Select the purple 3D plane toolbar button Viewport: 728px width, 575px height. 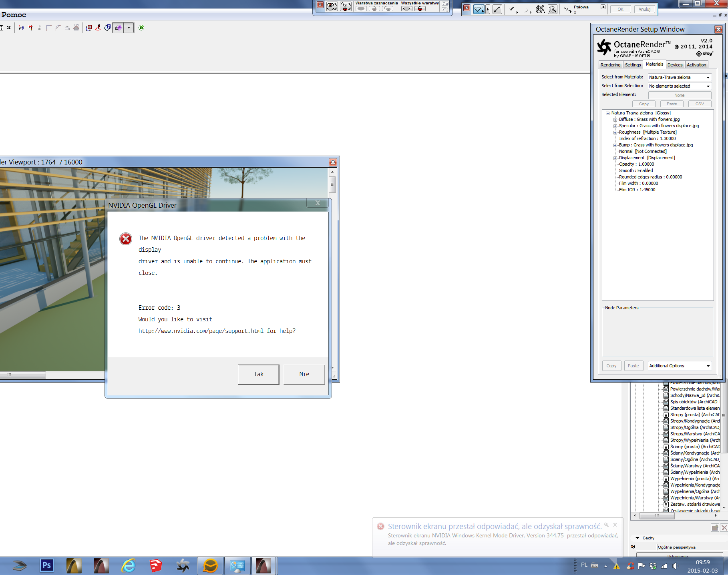118,28
